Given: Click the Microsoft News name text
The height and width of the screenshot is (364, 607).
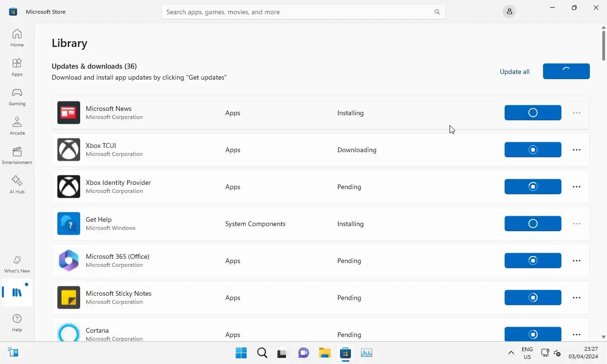Looking at the screenshot, I should (x=109, y=109).
